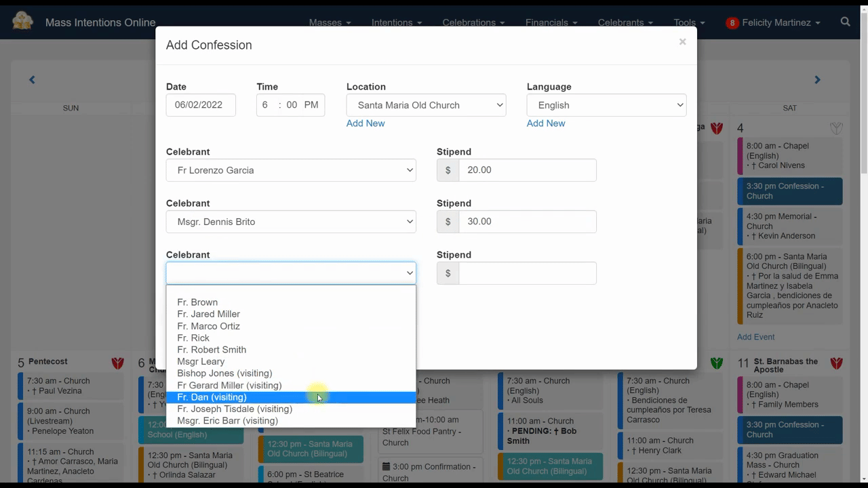Open 9:00 am Livestream Penelope Yeaton event
Image resolution: width=868 pixels, height=488 pixels.
click(72, 421)
